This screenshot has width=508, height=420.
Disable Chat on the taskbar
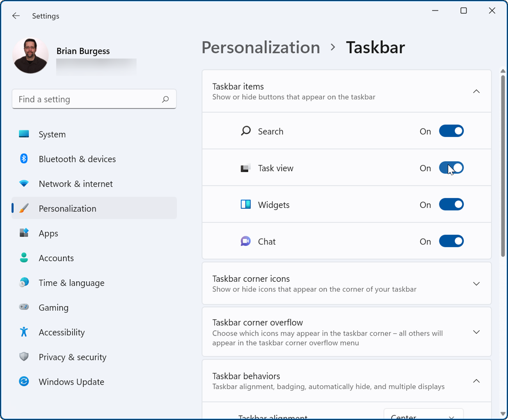(451, 241)
